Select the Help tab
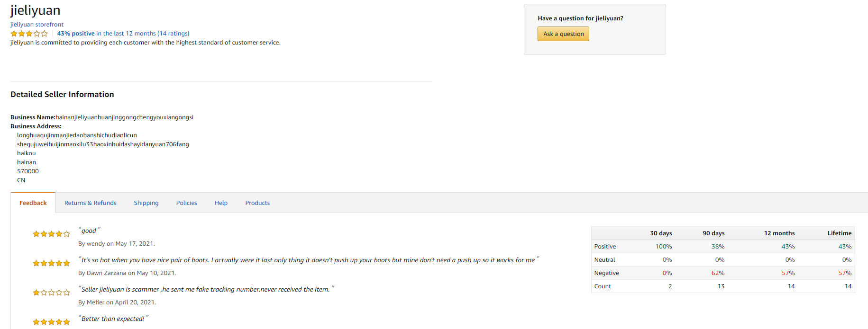Screen dimensions: 868x329 (x=221, y=203)
